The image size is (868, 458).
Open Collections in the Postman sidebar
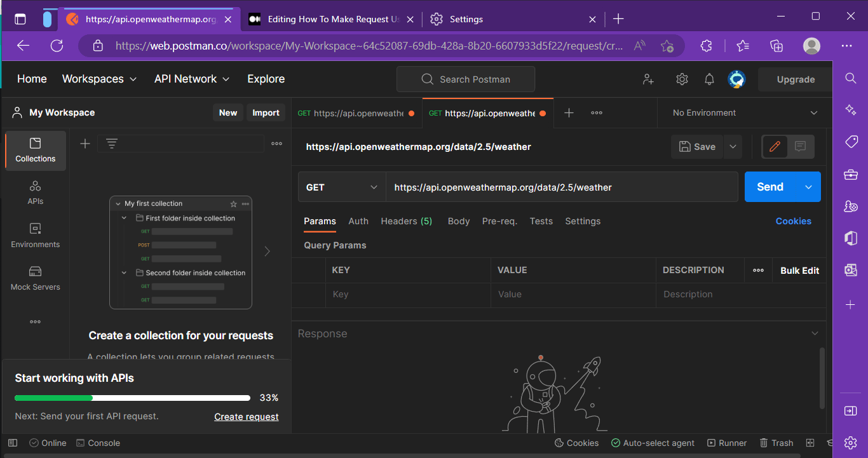click(x=36, y=151)
